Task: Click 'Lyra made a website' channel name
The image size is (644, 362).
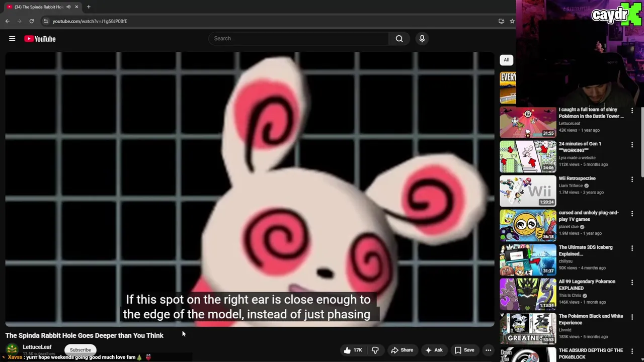Action: click(x=577, y=158)
